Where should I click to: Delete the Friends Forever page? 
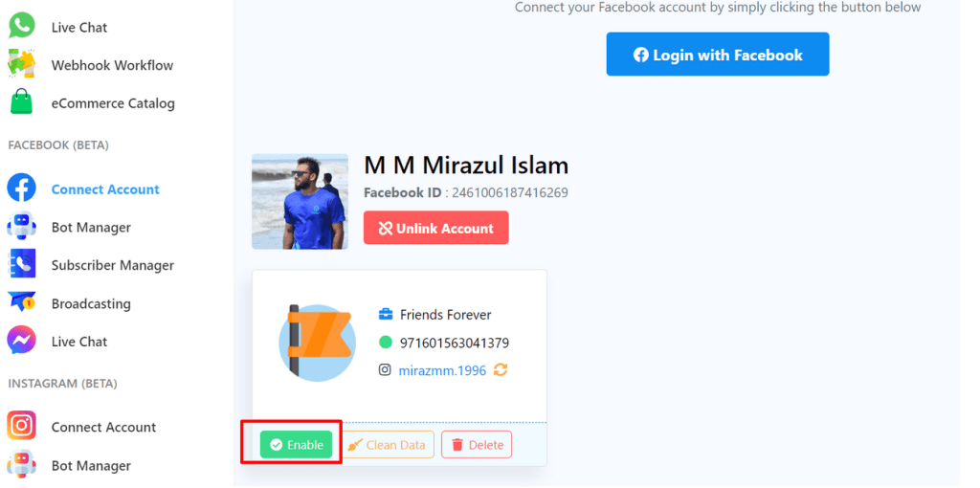coord(477,445)
